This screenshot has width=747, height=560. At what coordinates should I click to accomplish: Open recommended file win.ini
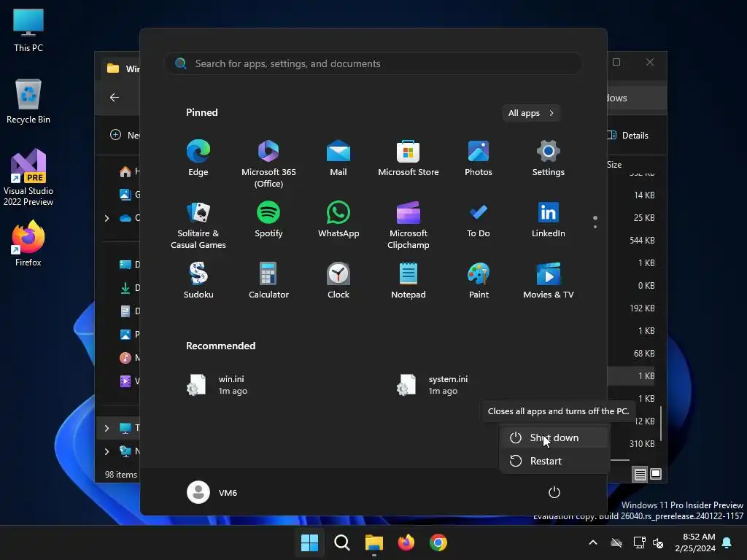[217, 385]
